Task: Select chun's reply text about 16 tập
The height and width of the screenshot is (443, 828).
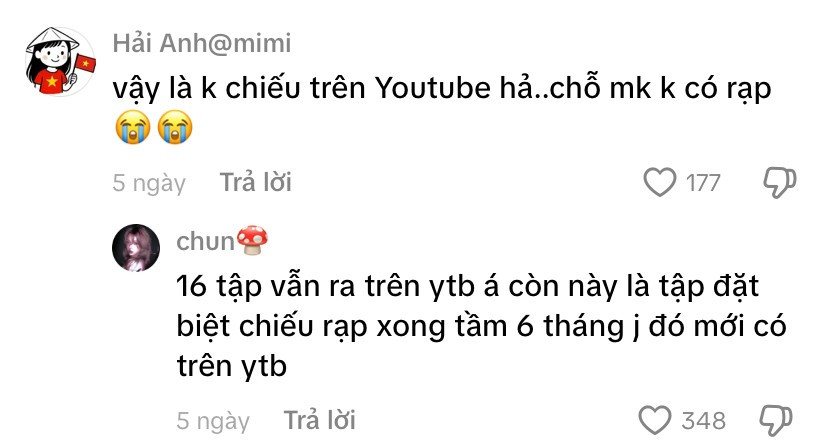Action: coord(481,326)
